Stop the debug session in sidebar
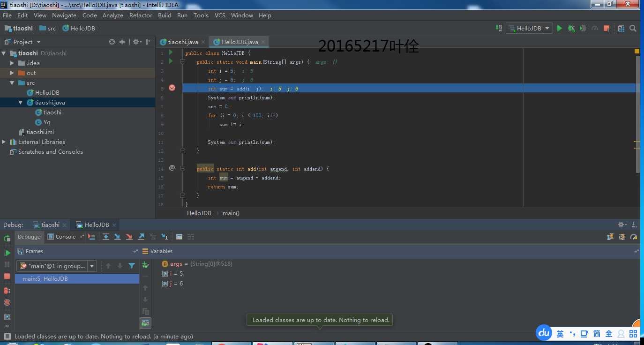 [7, 276]
